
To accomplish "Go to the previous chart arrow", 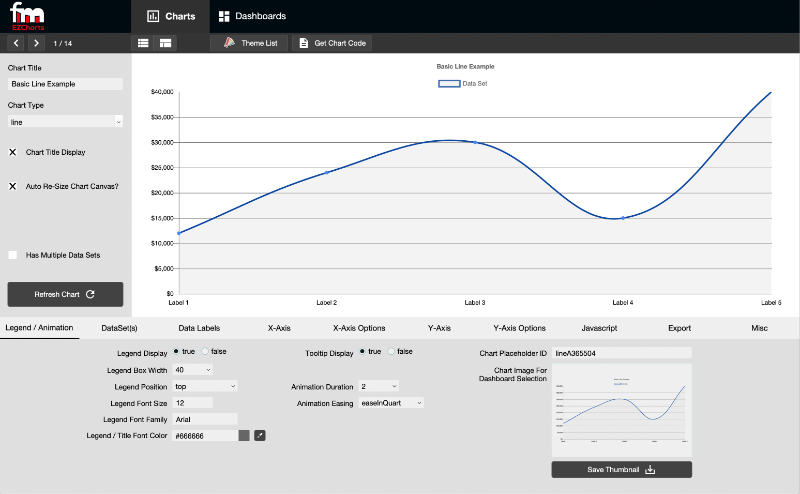I will point(16,43).
